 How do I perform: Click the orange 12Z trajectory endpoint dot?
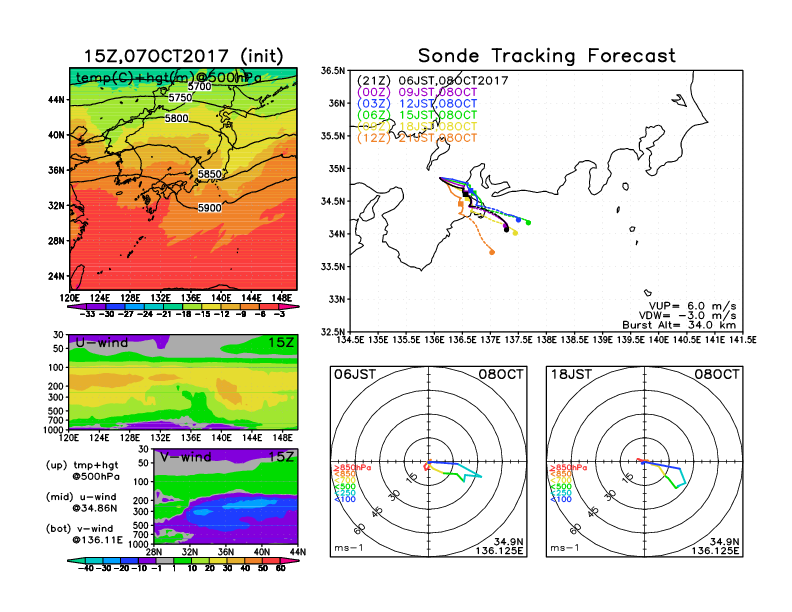click(492, 253)
